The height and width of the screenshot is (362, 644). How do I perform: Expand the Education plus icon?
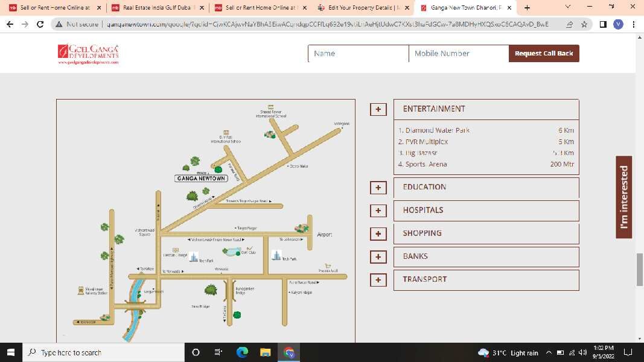point(378,188)
